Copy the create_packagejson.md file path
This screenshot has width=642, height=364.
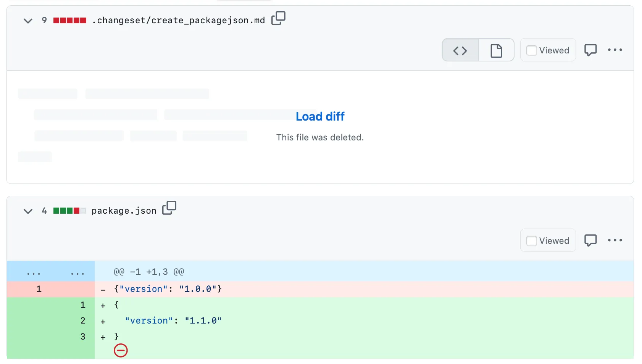tap(278, 18)
